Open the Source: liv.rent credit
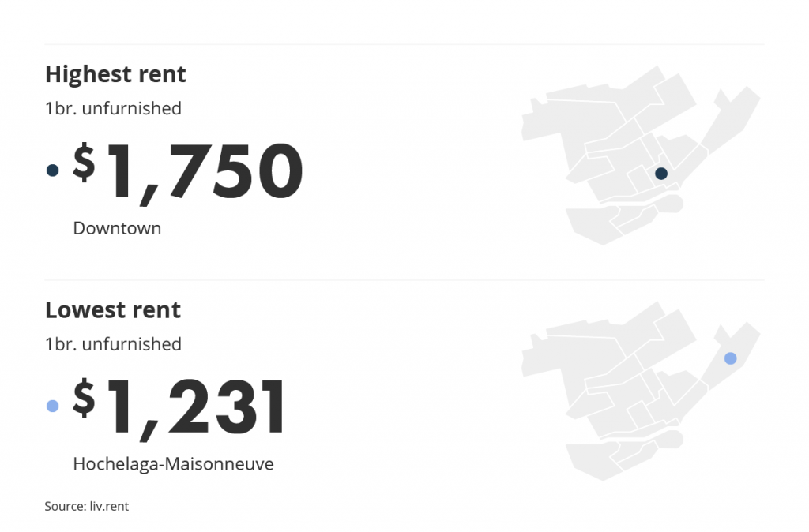Viewport: 809px width, 532px height. tap(87, 506)
